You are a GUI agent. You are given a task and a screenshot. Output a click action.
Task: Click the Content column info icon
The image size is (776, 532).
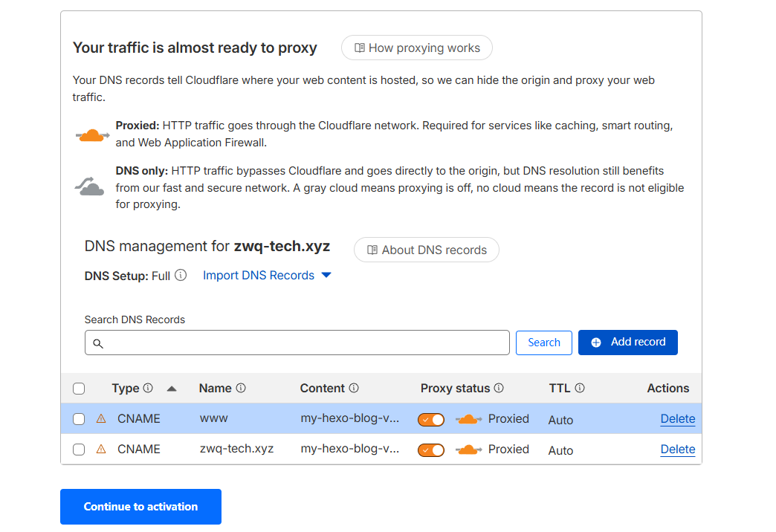[354, 388]
